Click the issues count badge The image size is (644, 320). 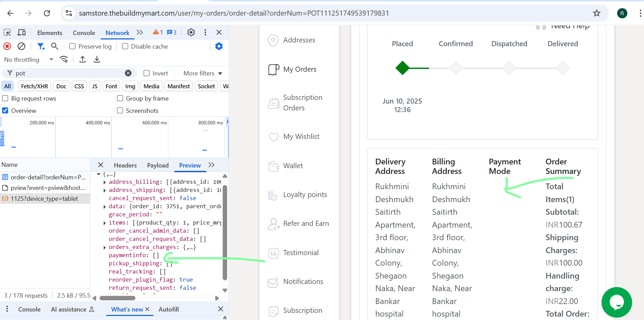point(172,32)
